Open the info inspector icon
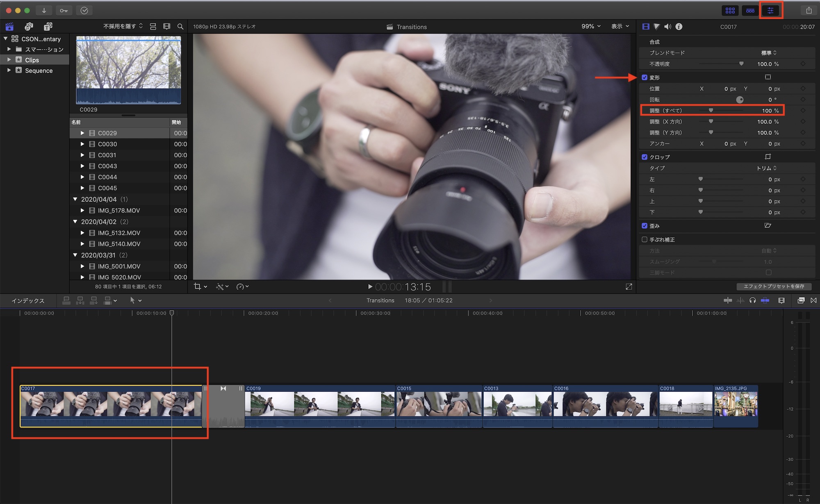Image resolution: width=820 pixels, height=504 pixels. [x=679, y=27]
